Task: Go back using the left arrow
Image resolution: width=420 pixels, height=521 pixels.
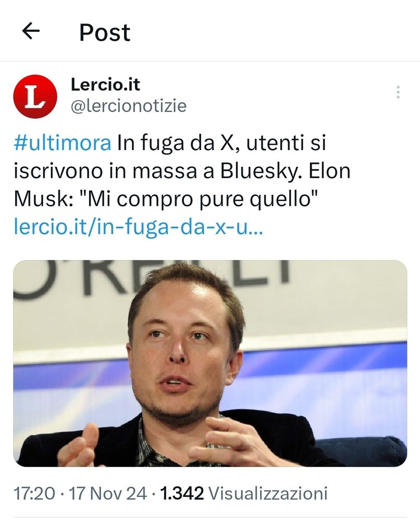Action: tap(31, 31)
